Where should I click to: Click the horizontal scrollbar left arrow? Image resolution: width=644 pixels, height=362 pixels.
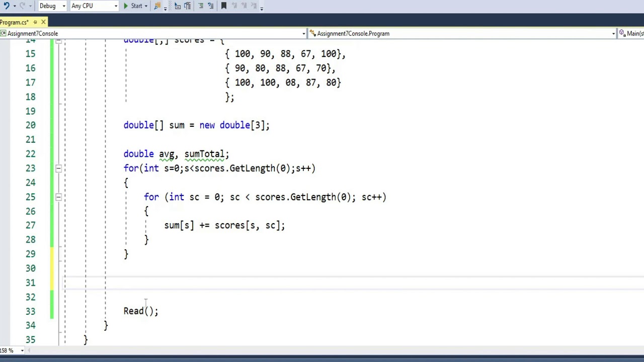pyautogui.click(x=30, y=350)
